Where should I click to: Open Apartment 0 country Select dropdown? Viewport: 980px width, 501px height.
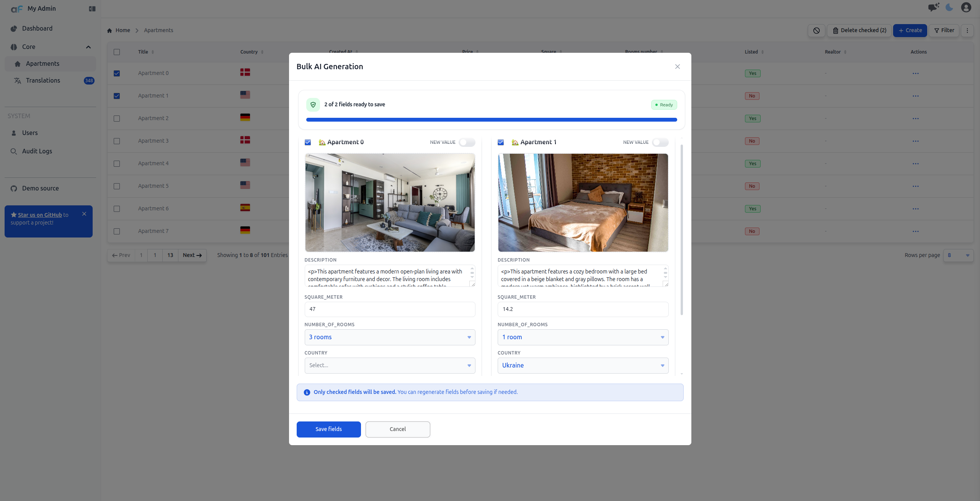[390, 366]
